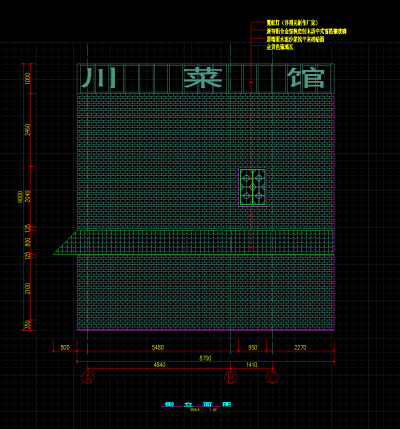Screen dimensions: 400x429
Task: Click the 1410 axis spacing dimension
Action: tap(252, 365)
